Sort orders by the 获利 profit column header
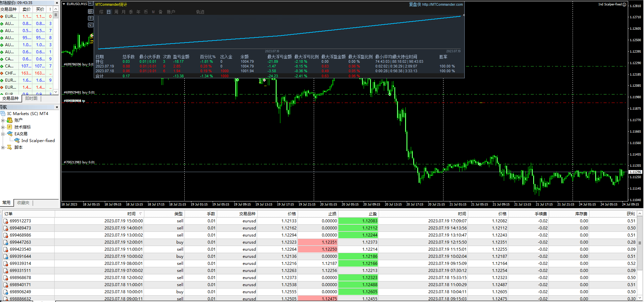Screen dimensions: 644x302 click(613, 214)
